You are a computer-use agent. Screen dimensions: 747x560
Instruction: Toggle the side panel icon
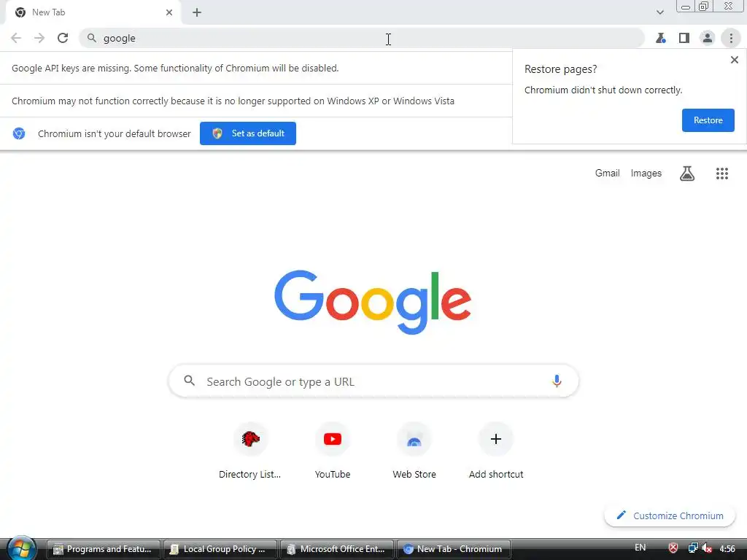(684, 38)
